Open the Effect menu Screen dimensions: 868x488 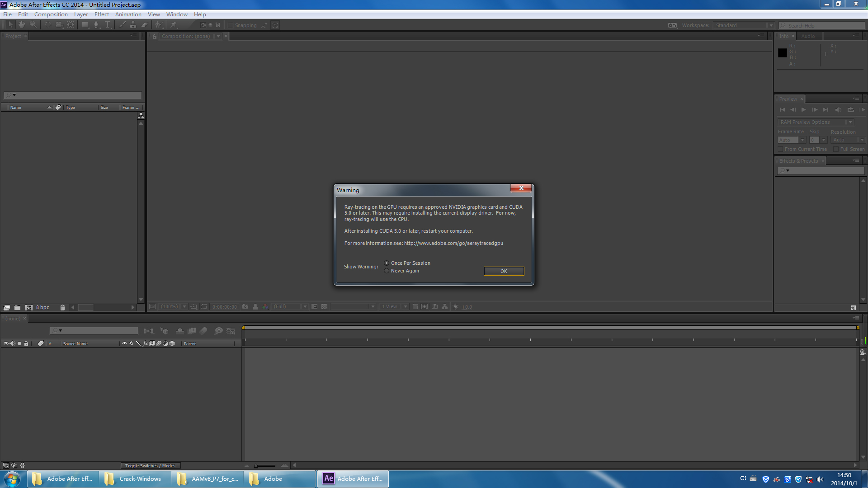102,14
